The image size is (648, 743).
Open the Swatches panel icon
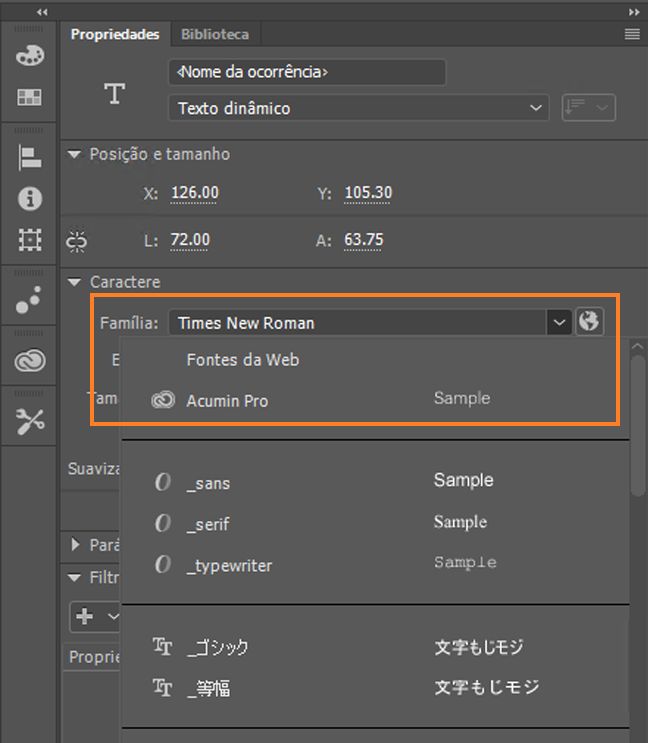(x=29, y=97)
